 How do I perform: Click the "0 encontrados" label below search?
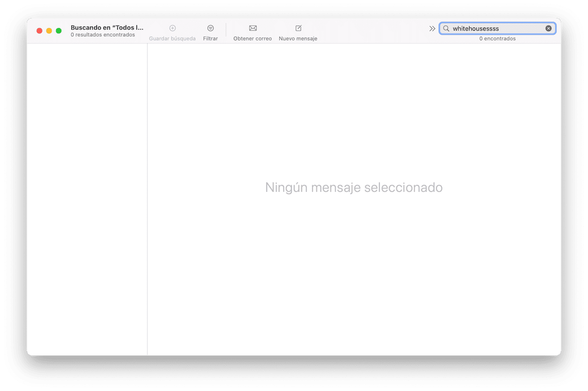(498, 39)
